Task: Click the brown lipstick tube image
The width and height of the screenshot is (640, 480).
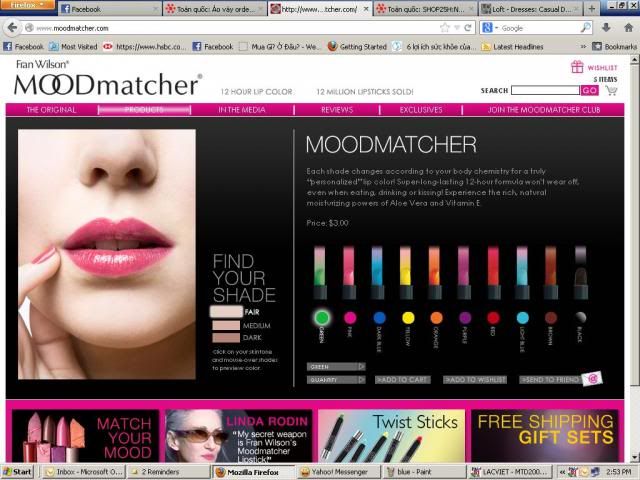Action: pyautogui.click(x=551, y=272)
